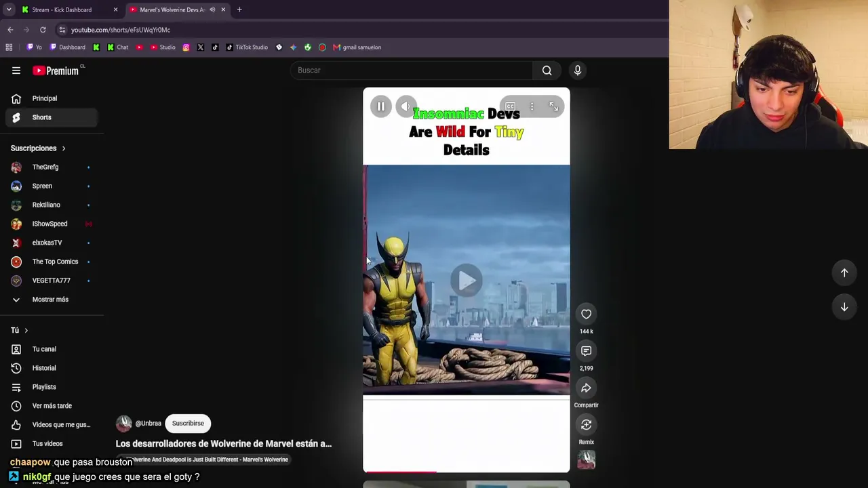The width and height of the screenshot is (868, 488).
Task: Open the gmail samuelon bookmark
Action: coord(357,47)
